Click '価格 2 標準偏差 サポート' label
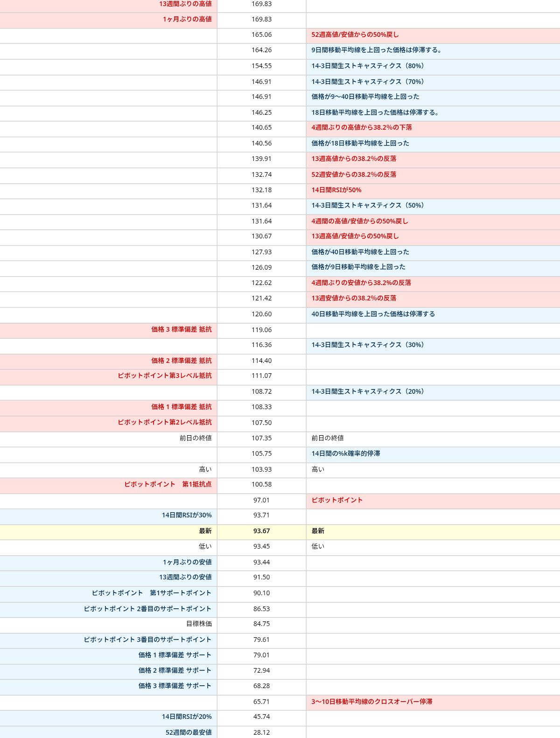The width and height of the screenshot is (560, 738). pos(175,670)
